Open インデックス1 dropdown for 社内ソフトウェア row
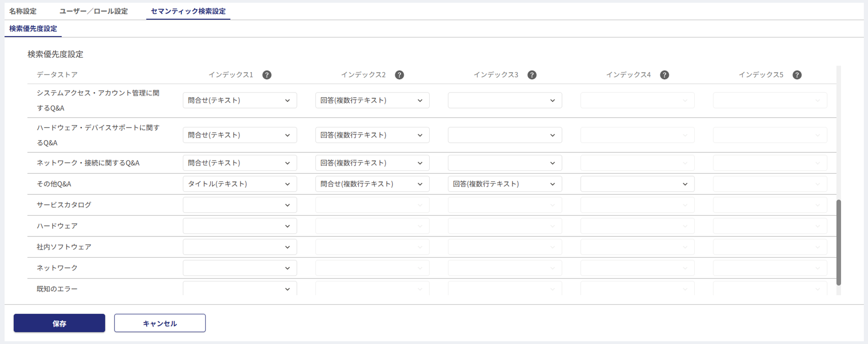 click(240, 247)
